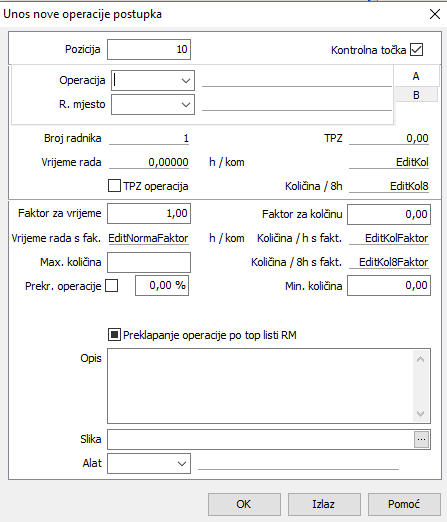
Task: Open help with the Pomoć button
Action: point(404,504)
